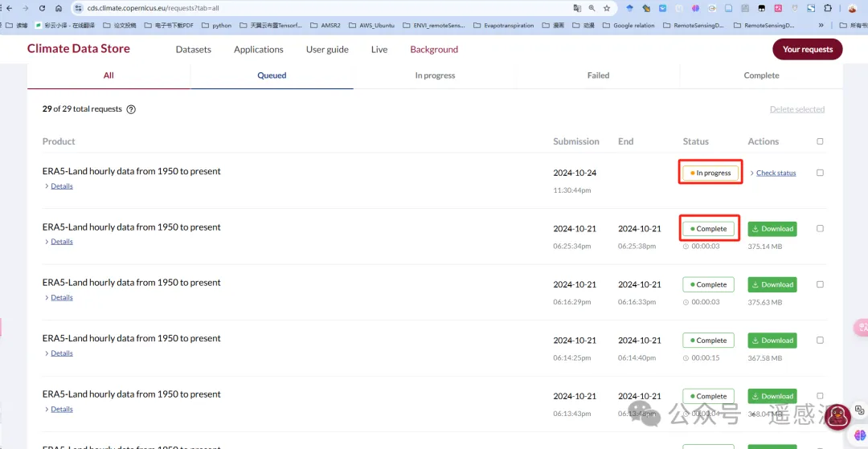Click the pink-purple brain extension icon in toolbar

tap(695, 8)
